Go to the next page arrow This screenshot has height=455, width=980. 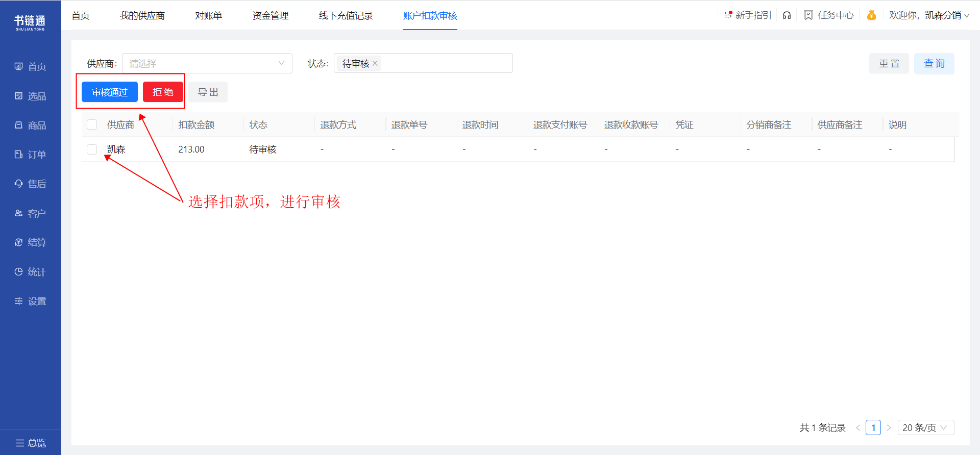[889, 427]
